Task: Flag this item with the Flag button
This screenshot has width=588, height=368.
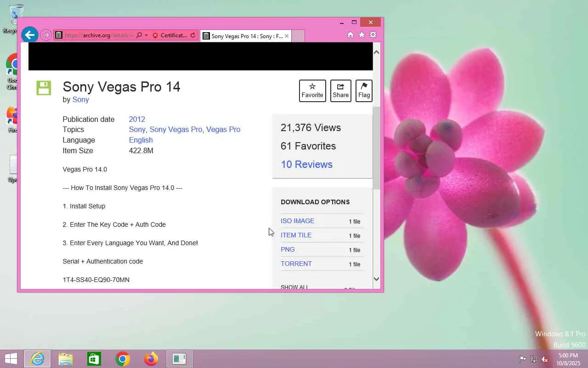Action: pyautogui.click(x=364, y=91)
